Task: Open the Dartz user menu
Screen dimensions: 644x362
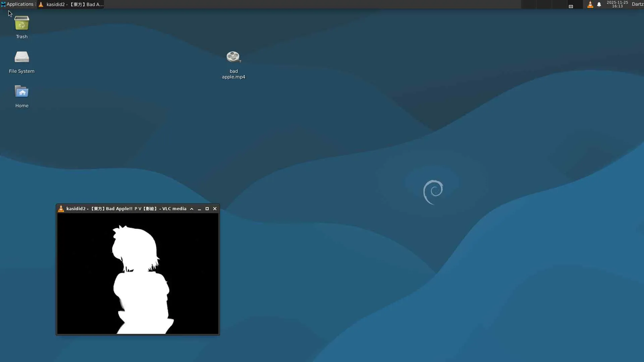Action: 637,4
